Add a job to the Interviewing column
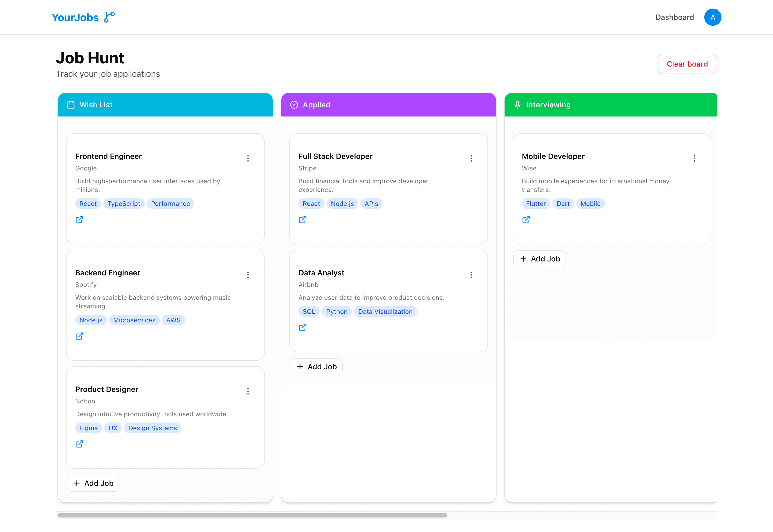 click(x=539, y=259)
